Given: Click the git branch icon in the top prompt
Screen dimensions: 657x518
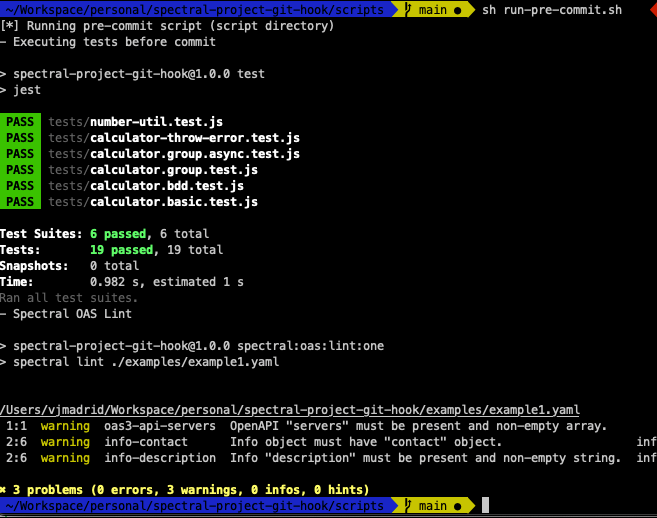Looking at the screenshot, I should coord(408,9).
